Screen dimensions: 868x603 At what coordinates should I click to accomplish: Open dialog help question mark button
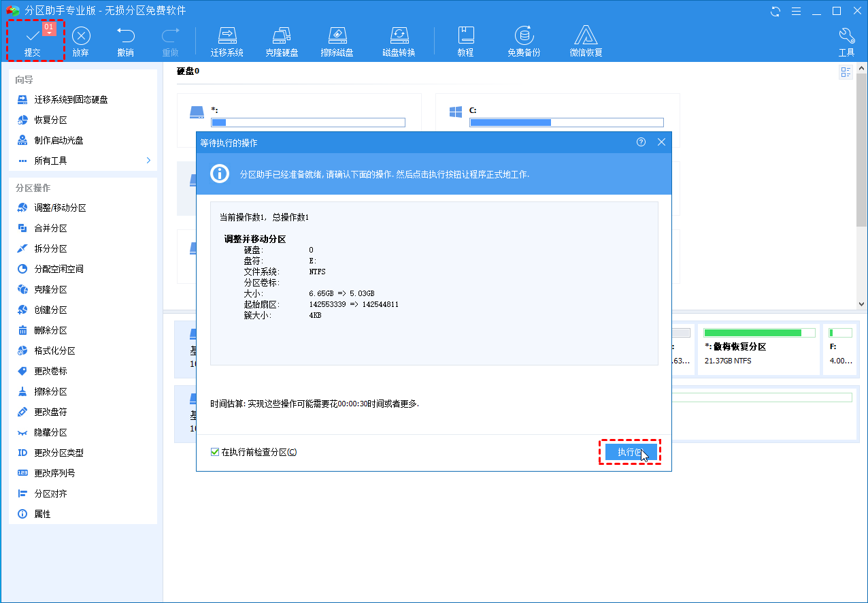pyautogui.click(x=641, y=142)
